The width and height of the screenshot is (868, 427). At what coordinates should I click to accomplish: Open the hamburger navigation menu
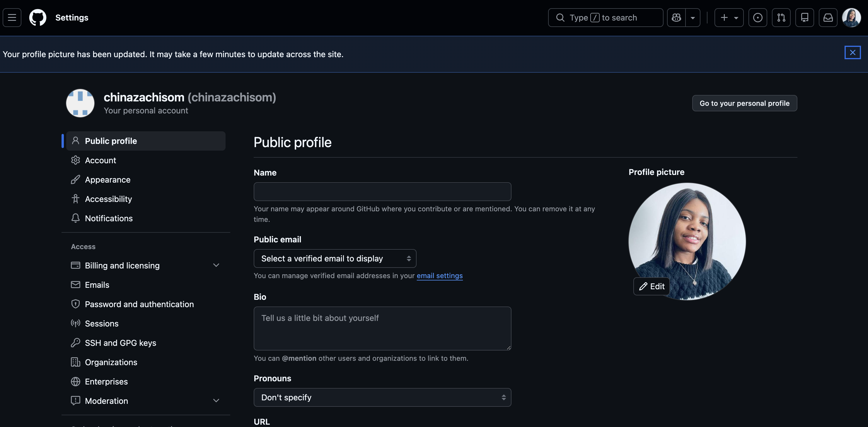click(11, 17)
